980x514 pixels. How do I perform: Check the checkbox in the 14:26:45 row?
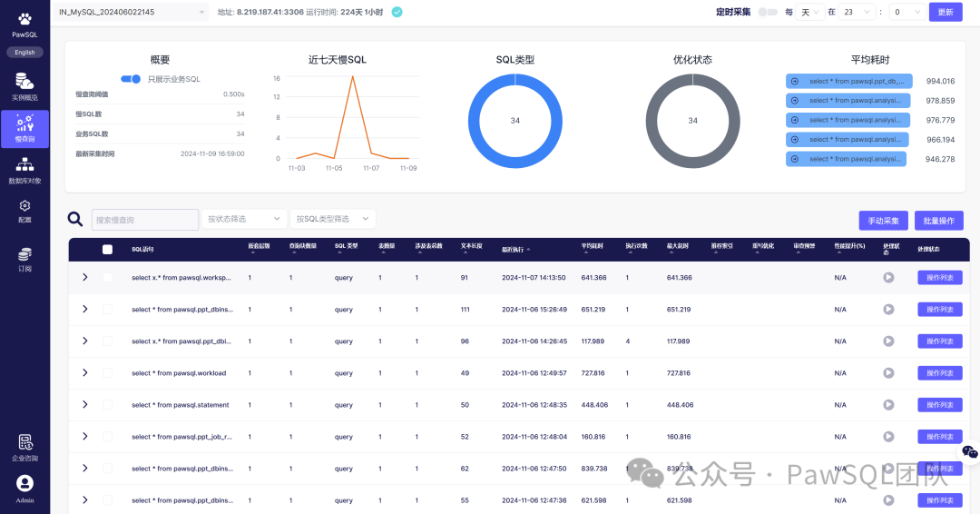(107, 341)
